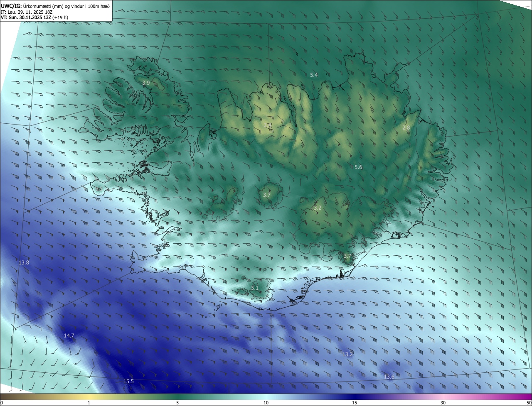Click the 3.9 value label on the map
Viewport: 532px width, 406px height.
[x=146, y=83]
